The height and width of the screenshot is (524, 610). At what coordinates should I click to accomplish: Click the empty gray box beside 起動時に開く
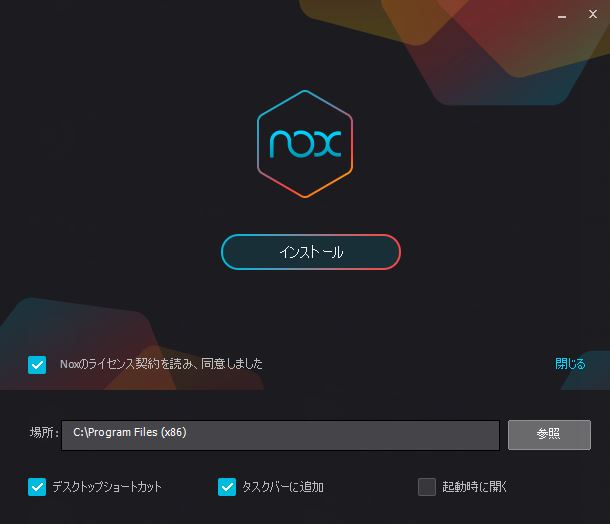point(427,487)
